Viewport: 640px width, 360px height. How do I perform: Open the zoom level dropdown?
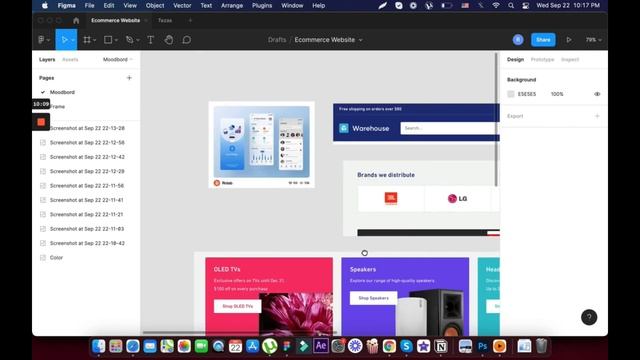click(x=593, y=40)
